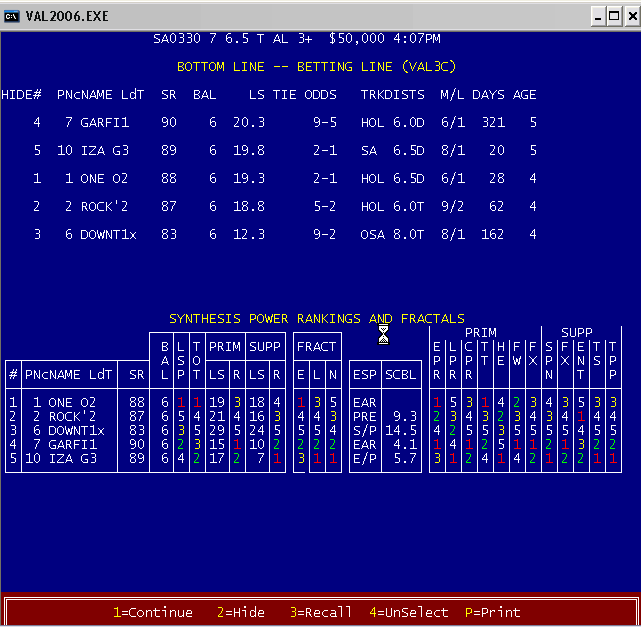Click the SR value 90 in synthesis table
Screen dimensions: 641x628
137,444
